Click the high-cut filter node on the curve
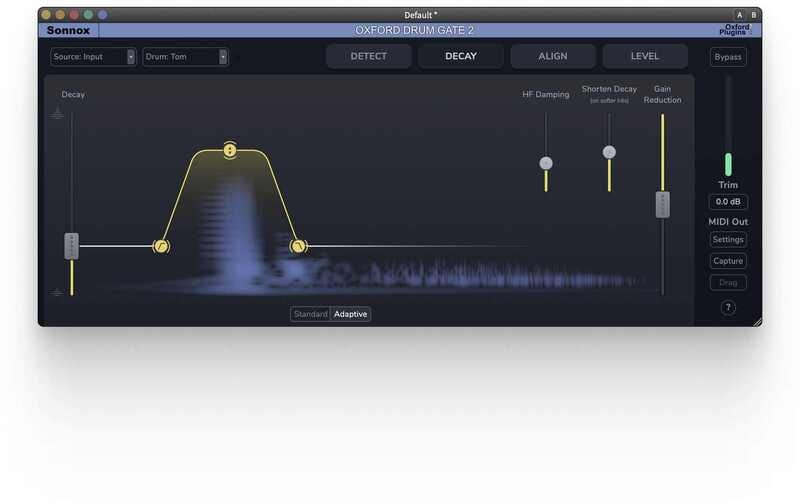Viewport: 800px width, 504px height. (297, 246)
